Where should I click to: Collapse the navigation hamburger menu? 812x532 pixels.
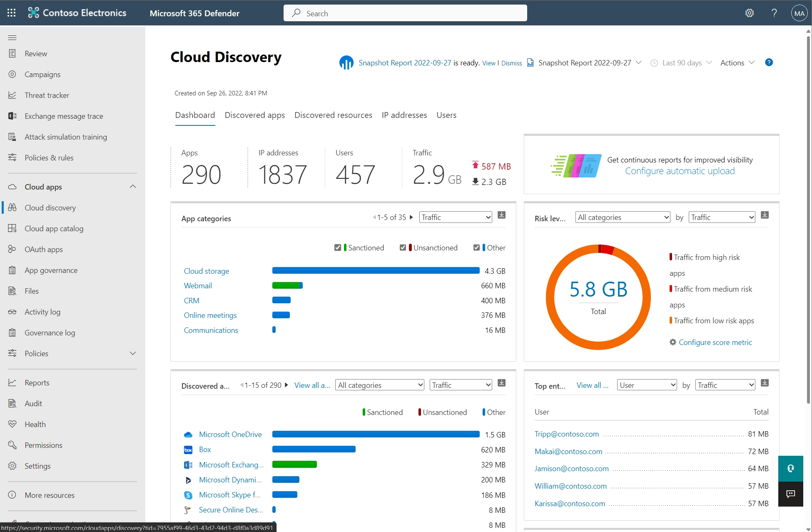point(12,37)
